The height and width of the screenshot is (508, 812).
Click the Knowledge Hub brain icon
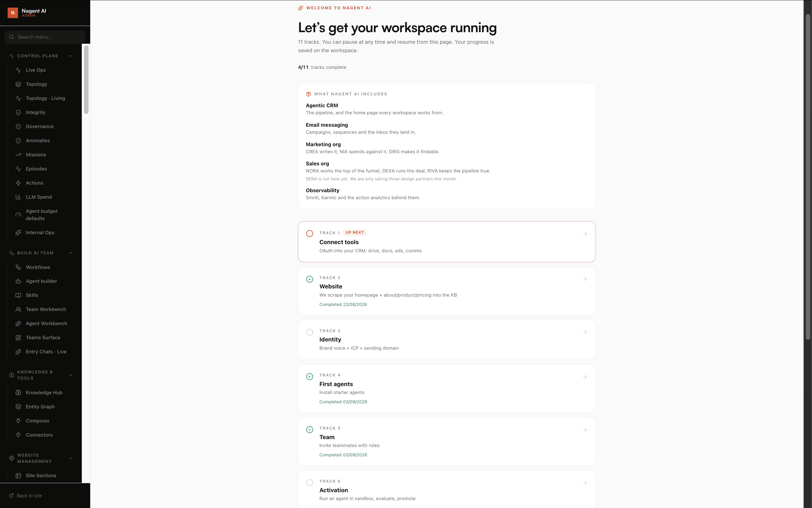[18, 392]
